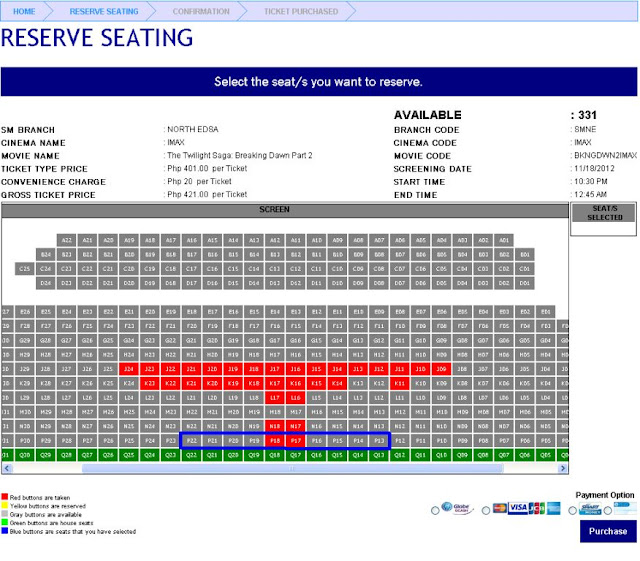Click the movie name 'The Twilight Saga: Breaking Dawn Part 2'
The width and height of the screenshot is (640, 561).
coord(240,156)
